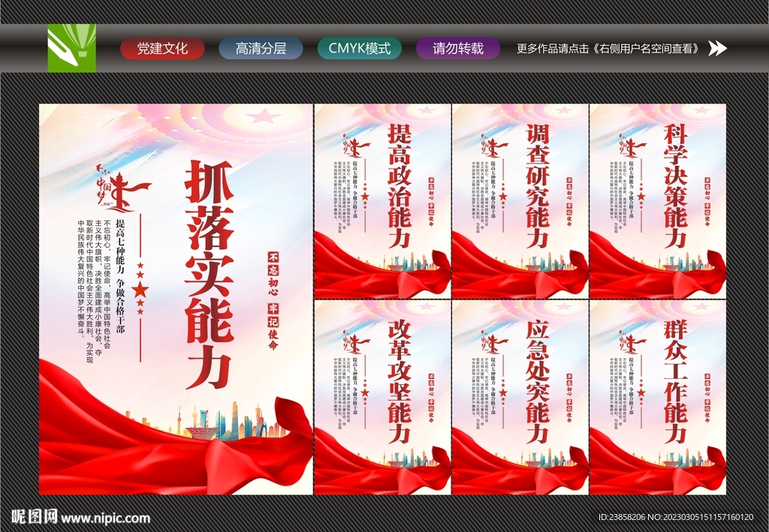769x532 pixels.
Task: Select the 党建文化 red label
Action: pos(162,48)
